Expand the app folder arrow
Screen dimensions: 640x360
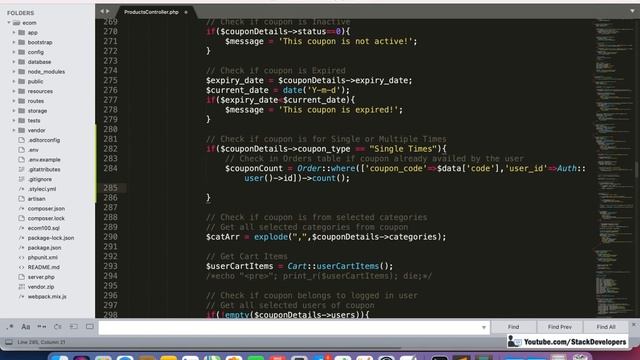(x=13, y=33)
